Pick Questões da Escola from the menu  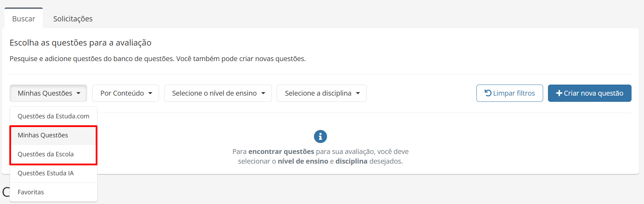[x=46, y=154]
